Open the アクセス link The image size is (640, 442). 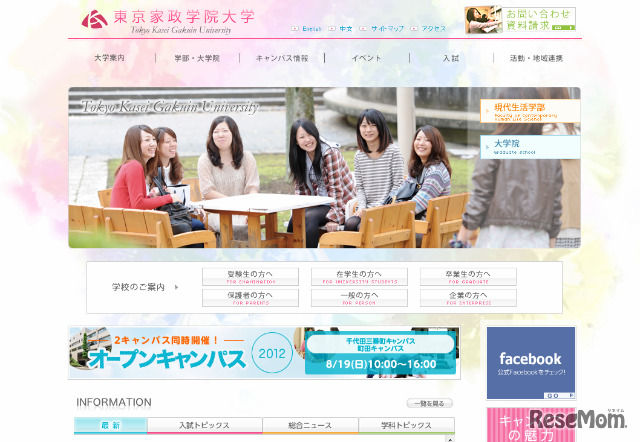[433, 29]
